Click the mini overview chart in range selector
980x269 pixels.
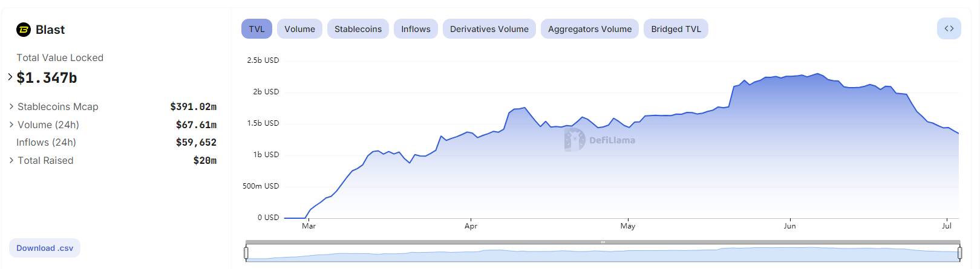pos(603,254)
